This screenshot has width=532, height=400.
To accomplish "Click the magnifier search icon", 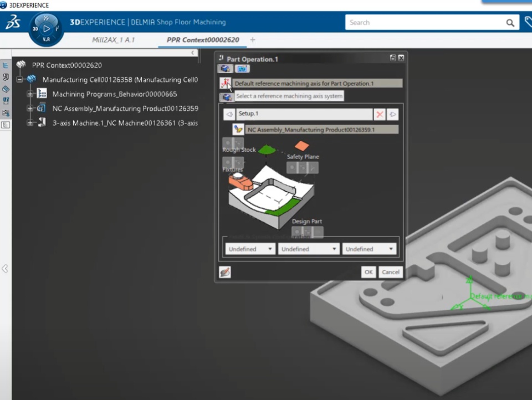I will click(510, 23).
